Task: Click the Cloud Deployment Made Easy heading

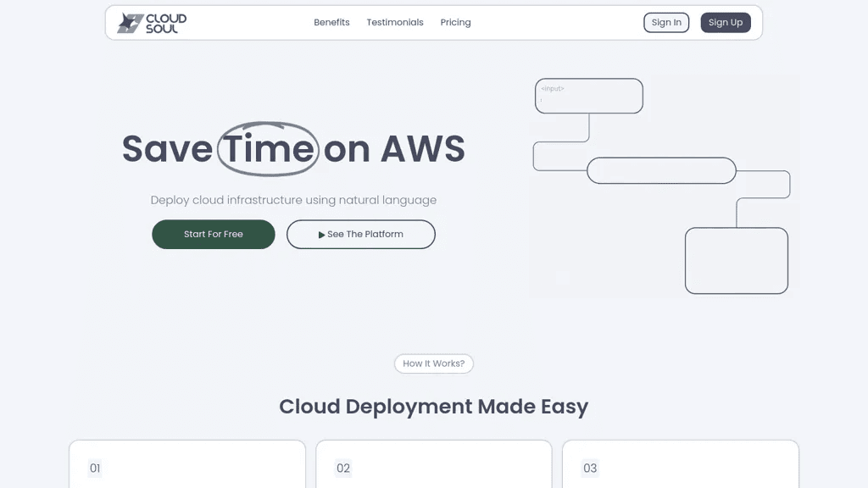Action: (x=433, y=407)
